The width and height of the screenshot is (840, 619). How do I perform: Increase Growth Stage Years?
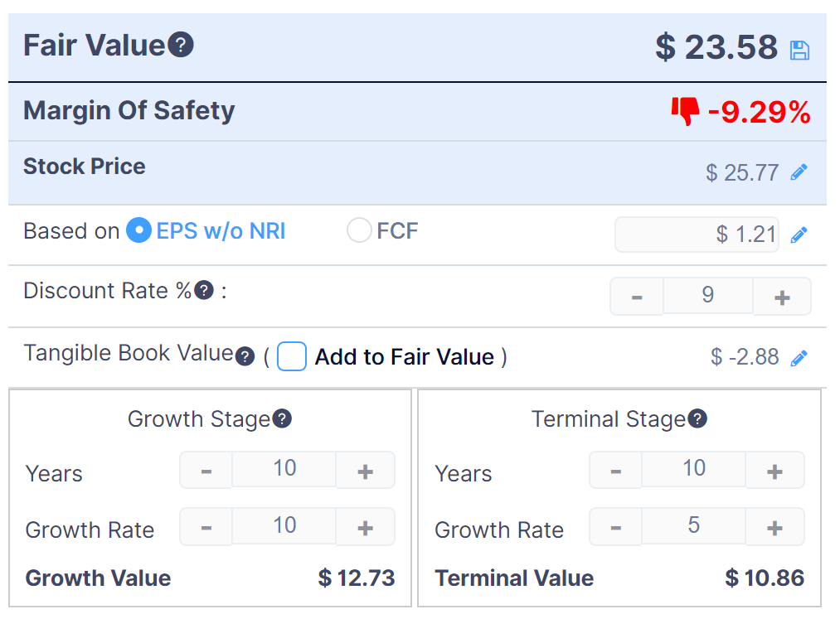365,470
